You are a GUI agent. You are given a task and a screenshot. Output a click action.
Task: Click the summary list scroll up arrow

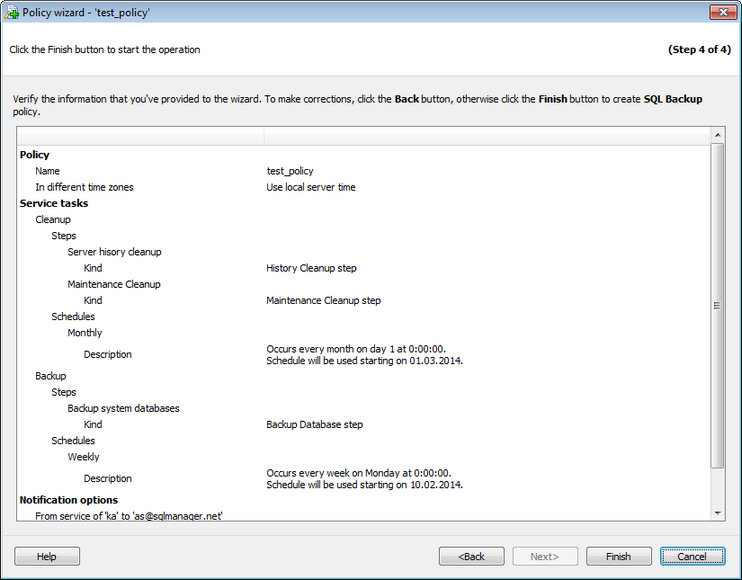pyautogui.click(x=717, y=134)
